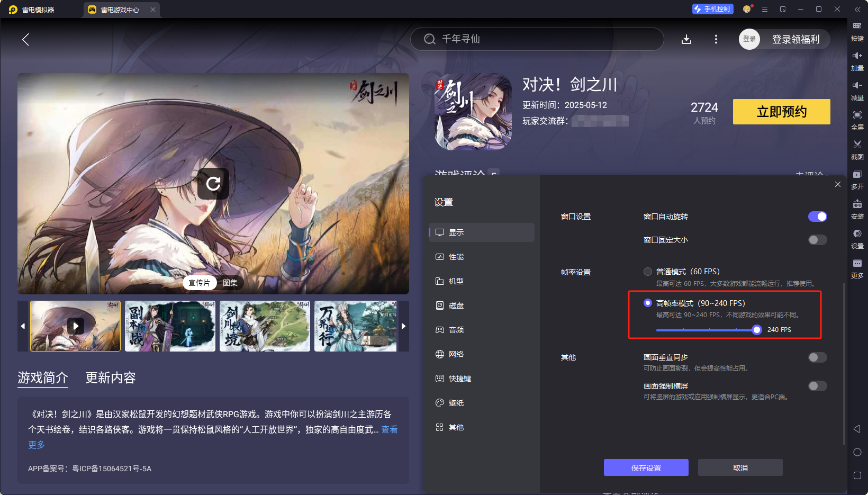Open the 剑川秘境 thumbnail
The width and height of the screenshot is (868, 495).
coord(265,326)
